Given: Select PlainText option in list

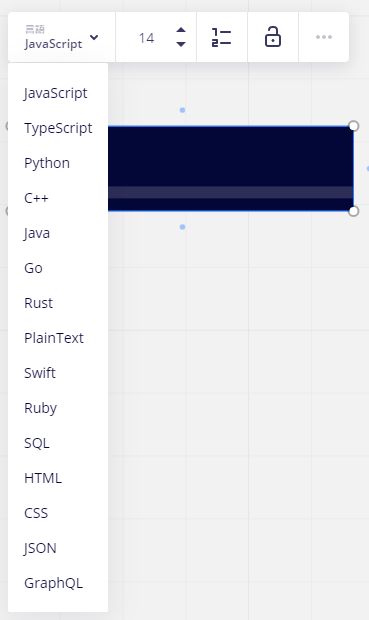Looking at the screenshot, I should pyautogui.click(x=58, y=338).
